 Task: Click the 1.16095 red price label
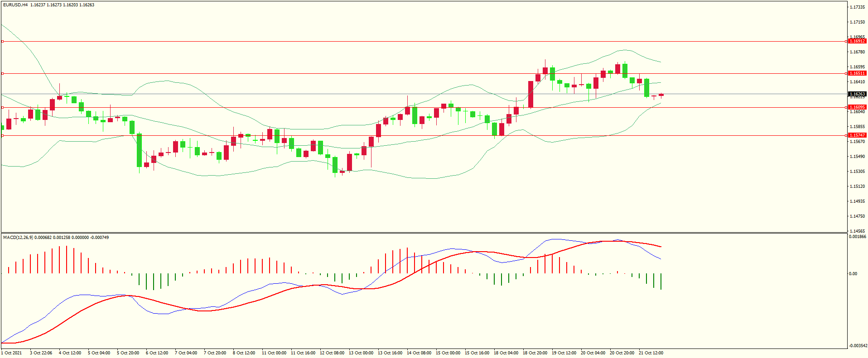click(857, 107)
